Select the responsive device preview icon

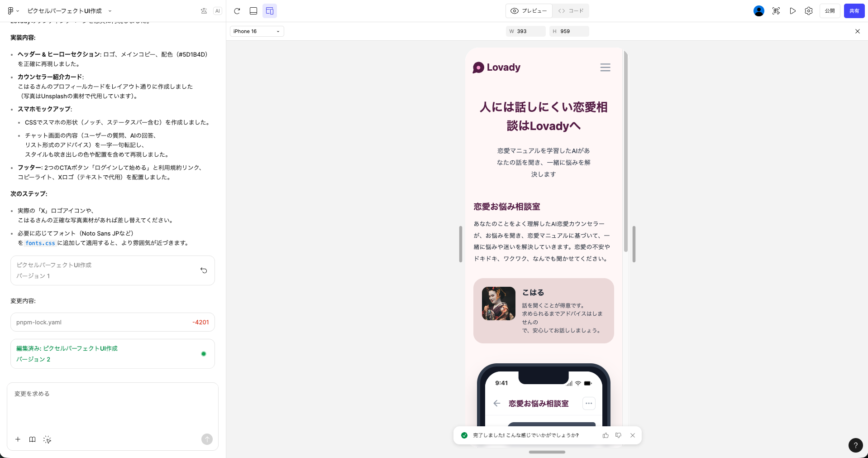(x=270, y=11)
